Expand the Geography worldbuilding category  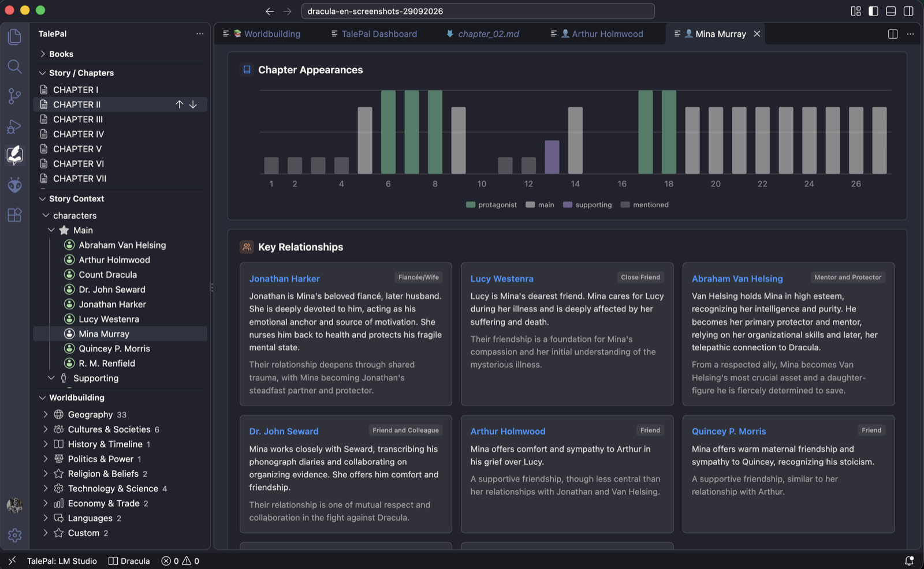pyautogui.click(x=91, y=414)
